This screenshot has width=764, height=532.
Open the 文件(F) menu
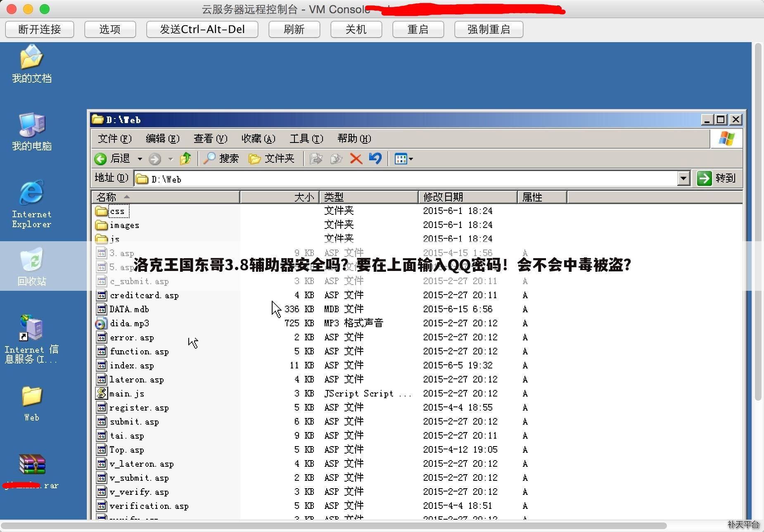[114, 138]
